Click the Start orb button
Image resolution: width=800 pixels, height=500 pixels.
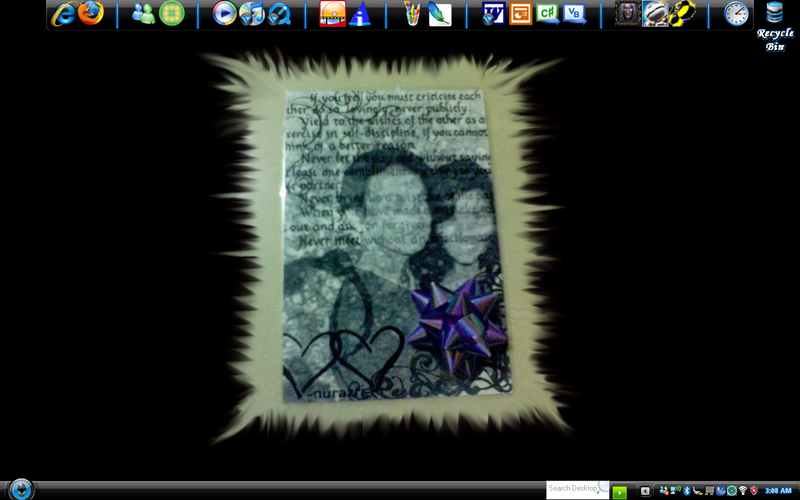pyautogui.click(x=21, y=489)
